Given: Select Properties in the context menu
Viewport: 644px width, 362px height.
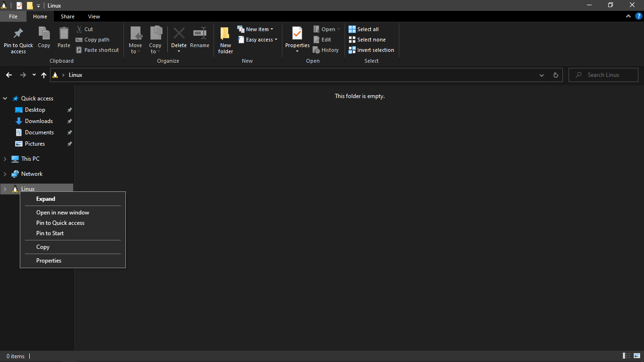Looking at the screenshot, I should [x=49, y=261].
